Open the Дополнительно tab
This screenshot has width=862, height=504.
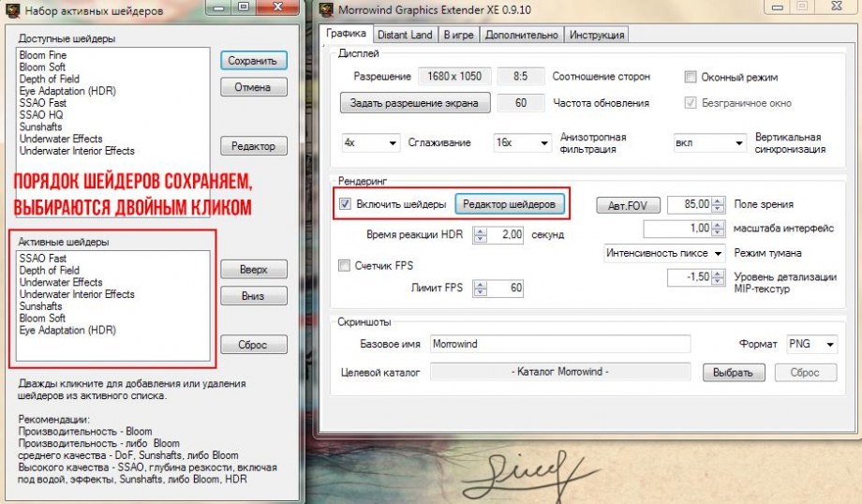(521, 35)
